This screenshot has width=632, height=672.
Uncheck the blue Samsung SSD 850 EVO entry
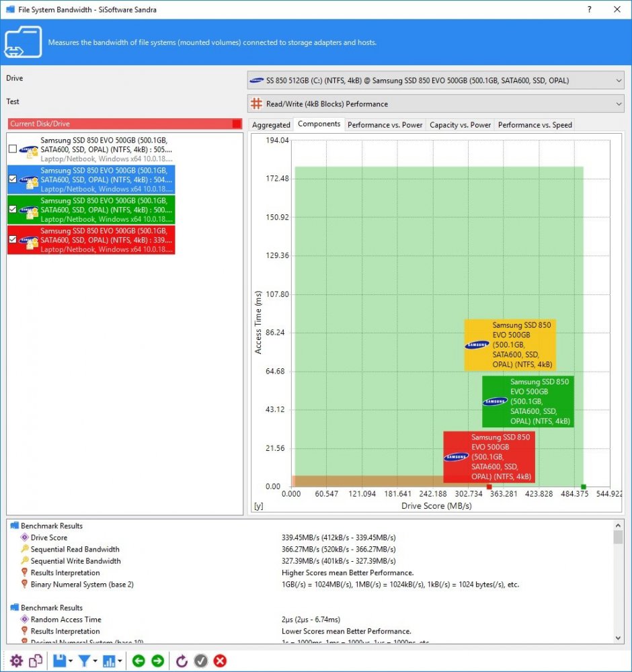[x=13, y=179]
